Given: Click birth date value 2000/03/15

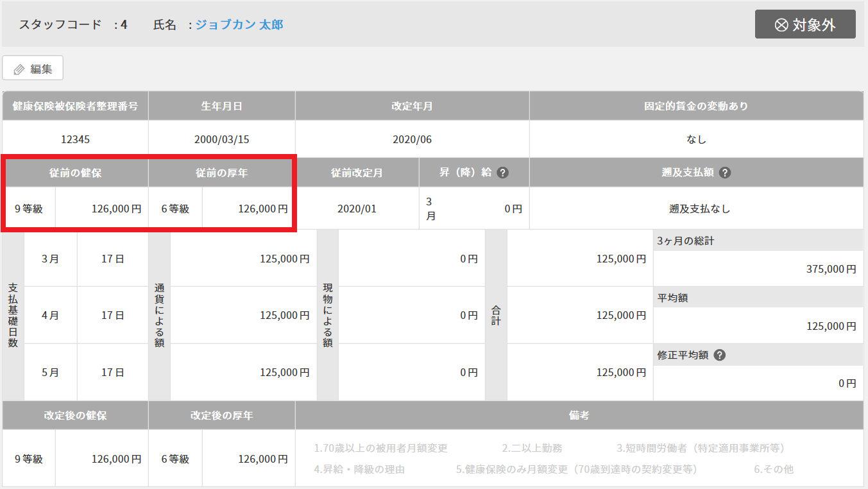Looking at the screenshot, I should click(x=221, y=139).
